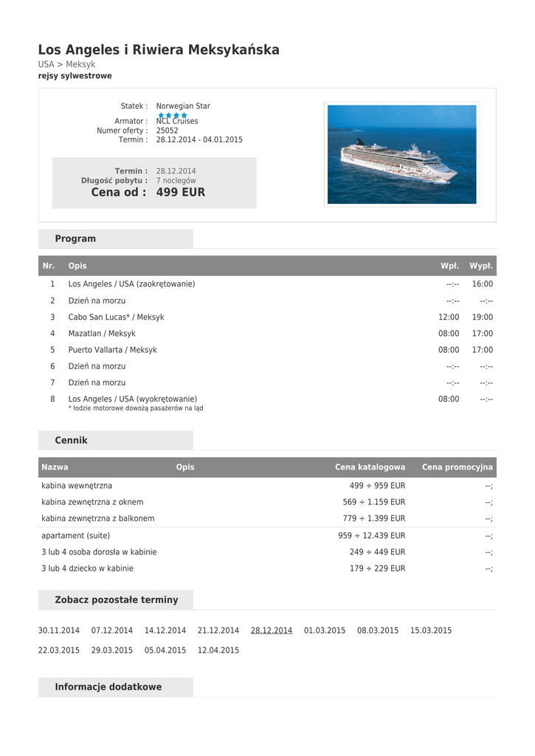Pick the 15.03.2015 sailing date

click(x=431, y=630)
